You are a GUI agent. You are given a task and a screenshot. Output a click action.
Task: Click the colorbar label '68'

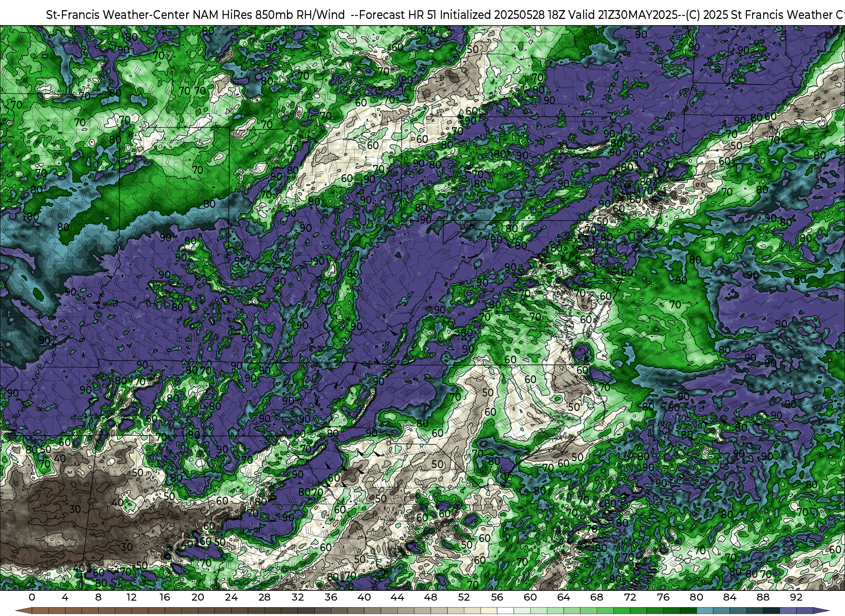[597, 597]
